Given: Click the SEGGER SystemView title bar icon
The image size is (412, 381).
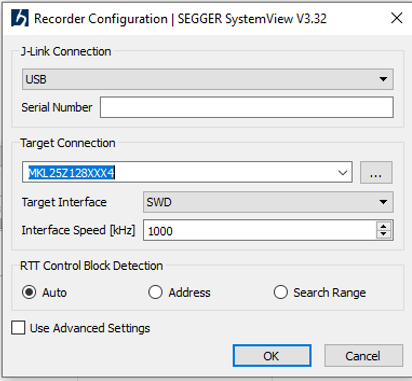Looking at the screenshot, I should [x=20, y=18].
